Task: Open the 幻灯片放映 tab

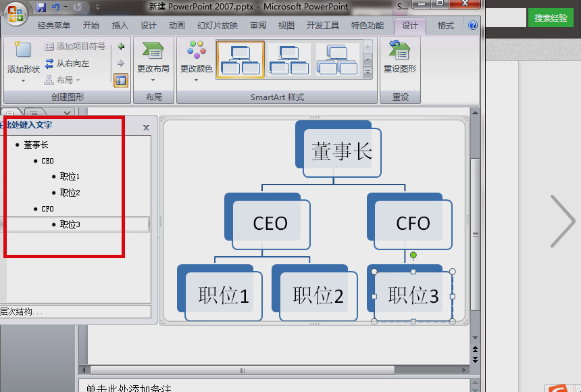Action: click(x=218, y=25)
